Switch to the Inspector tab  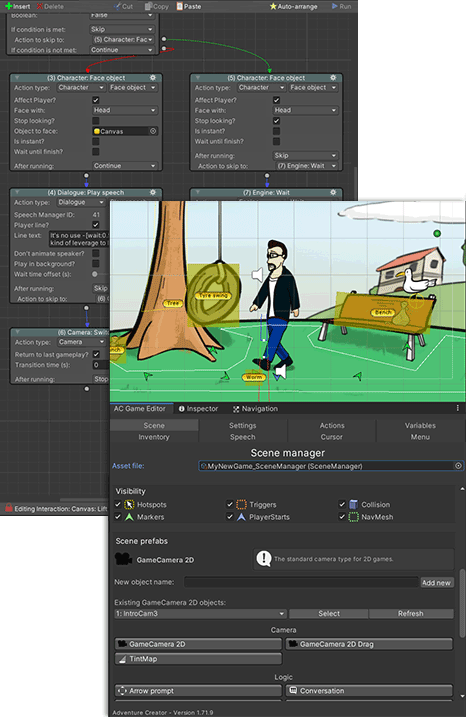198,408
